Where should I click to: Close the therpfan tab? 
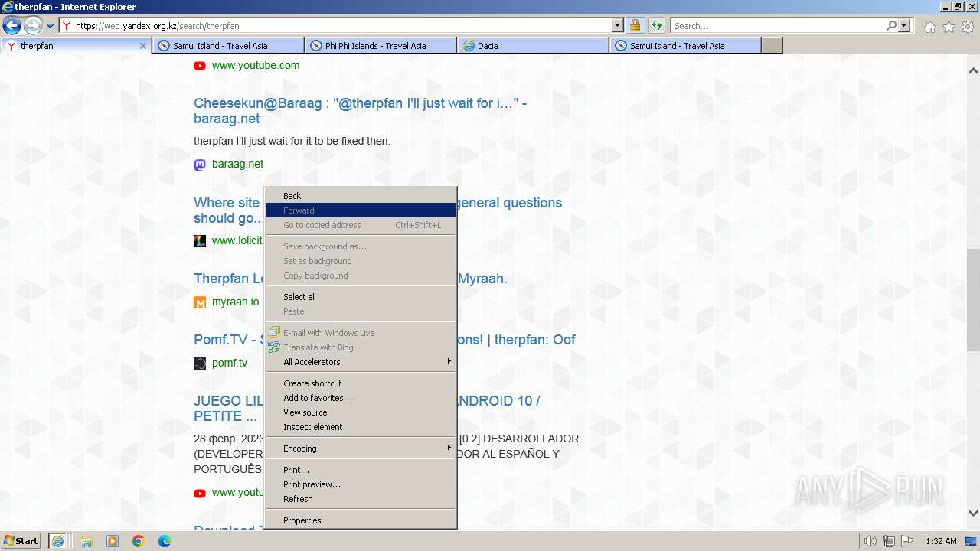tap(142, 46)
